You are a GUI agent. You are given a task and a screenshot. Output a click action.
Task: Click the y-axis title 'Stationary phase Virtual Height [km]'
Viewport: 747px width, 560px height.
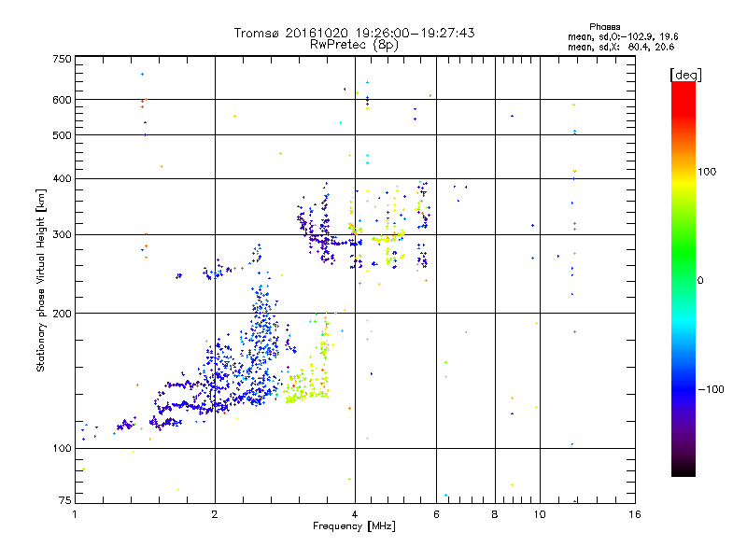point(41,281)
